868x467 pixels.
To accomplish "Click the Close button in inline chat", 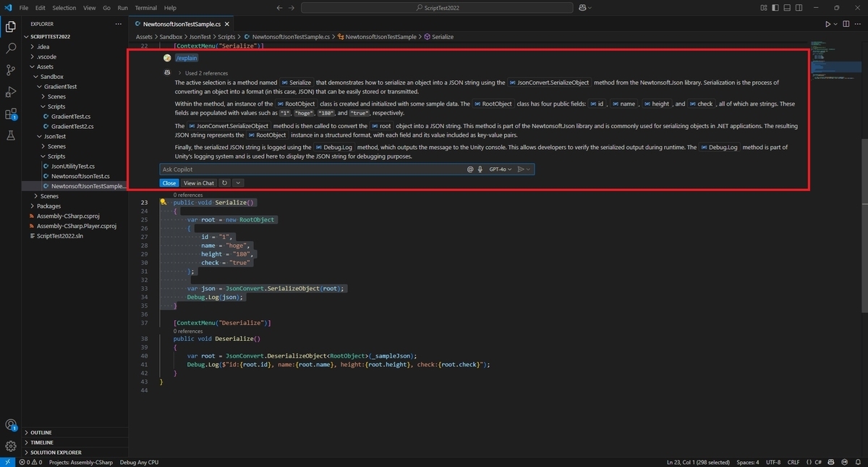I will click(x=169, y=183).
